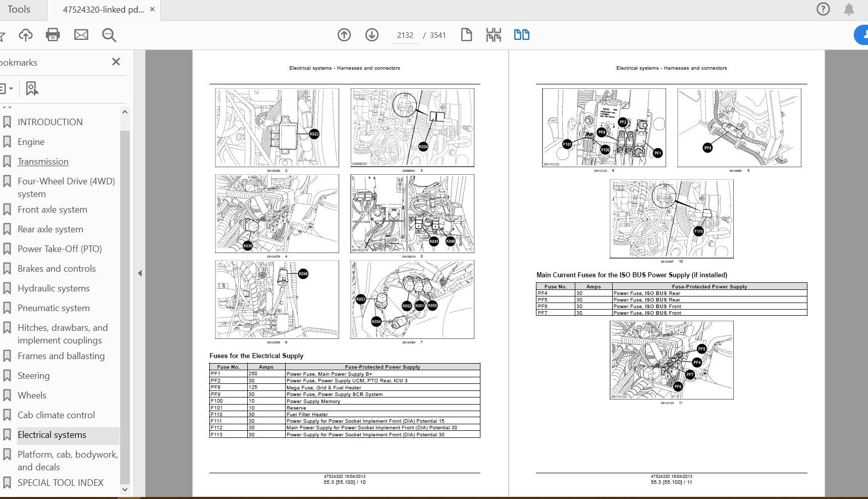Click the PF1 PF2 fuse diagram figure 8
Image resolution: width=868 pixels, height=499 pixels.
[604, 128]
